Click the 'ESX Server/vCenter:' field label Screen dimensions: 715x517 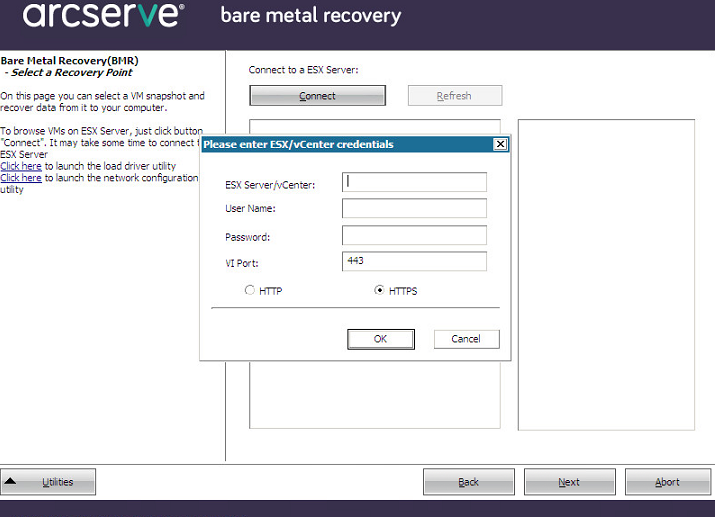[x=270, y=185]
